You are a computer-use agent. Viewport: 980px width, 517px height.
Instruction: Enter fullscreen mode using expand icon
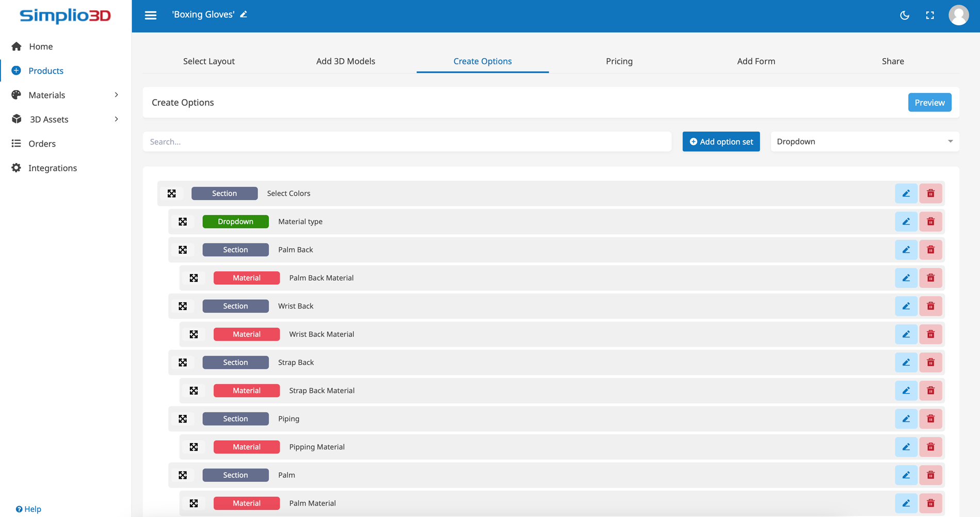(x=929, y=15)
